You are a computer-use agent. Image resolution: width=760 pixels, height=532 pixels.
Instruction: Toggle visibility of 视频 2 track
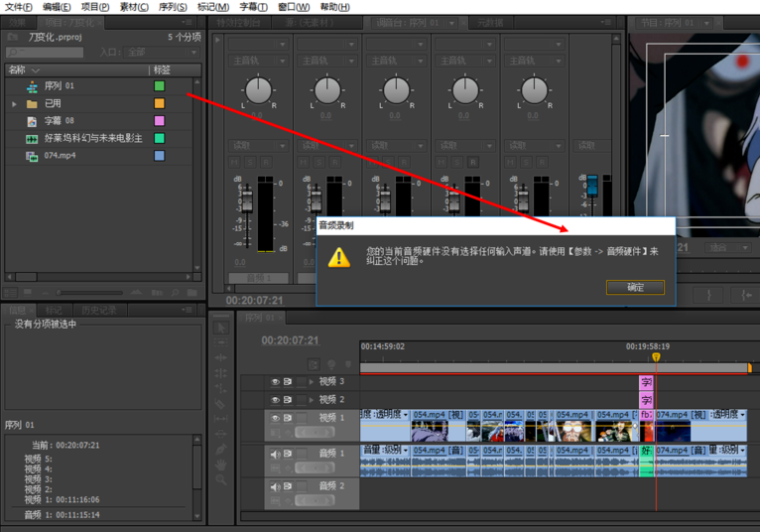[x=276, y=399]
